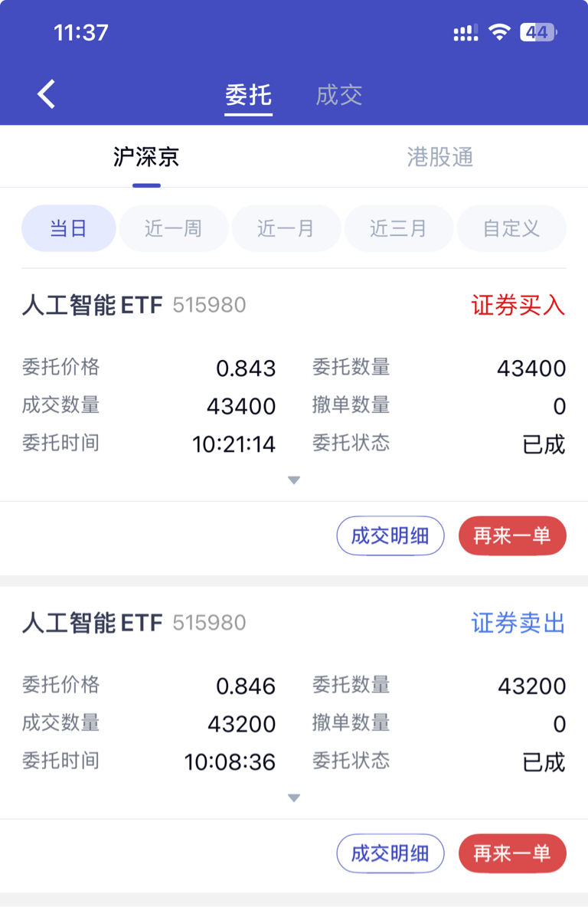Select the 委托 tab
The width and height of the screenshot is (588, 907).
[249, 95]
